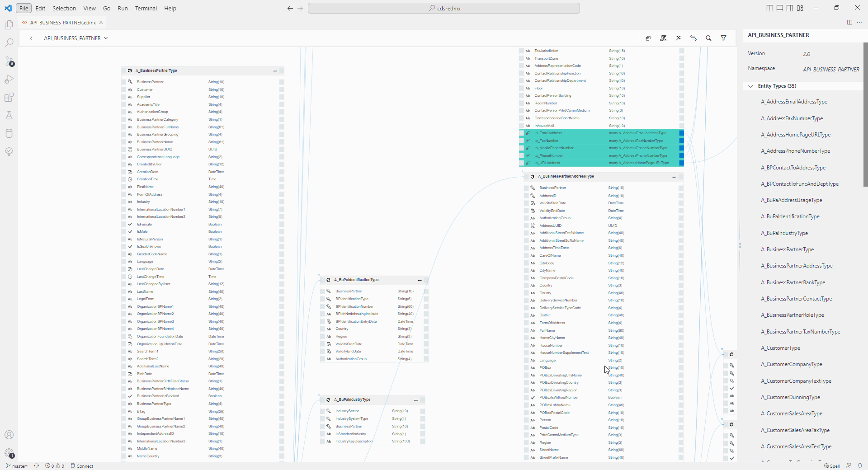The height and width of the screenshot is (470, 868).
Task: Click the cds-edmx command center search box
Action: [443, 8]
